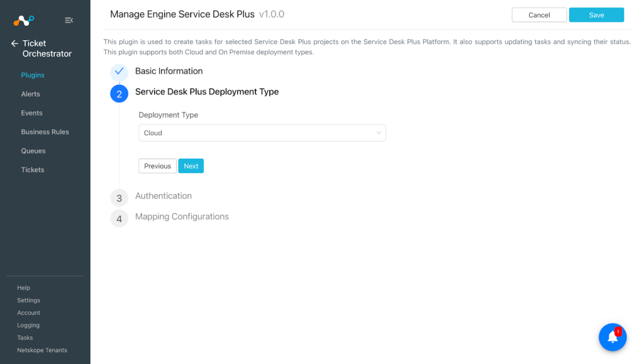Open the Netskope Tenants link
Screen dimensions: 644x364
tap(42, 350)
